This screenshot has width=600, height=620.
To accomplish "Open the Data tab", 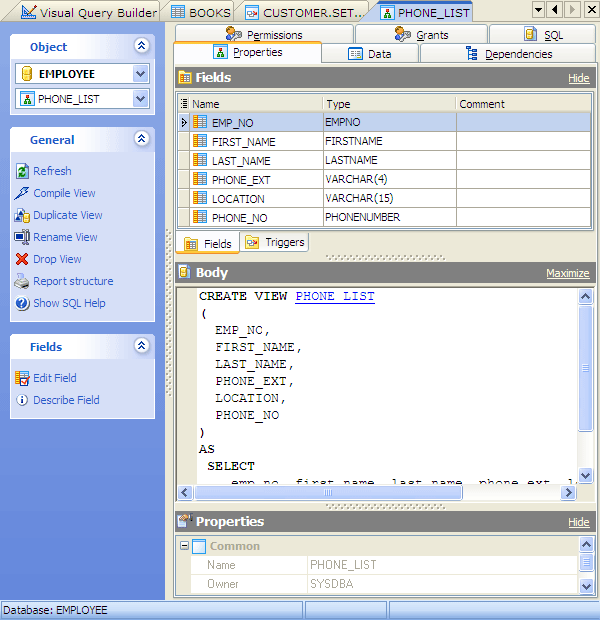I will 370,54.
